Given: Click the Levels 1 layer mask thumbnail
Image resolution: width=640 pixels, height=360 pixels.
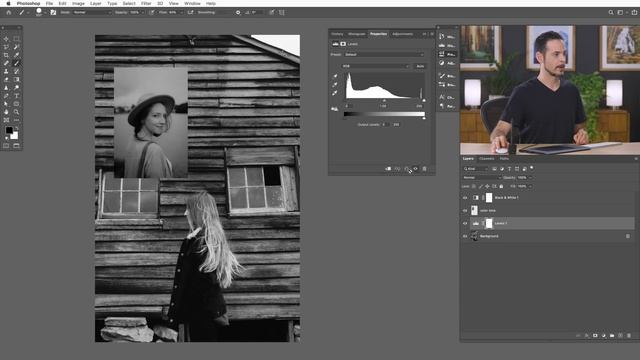Looking at the screenshot, I should click(x=489, y=223).
